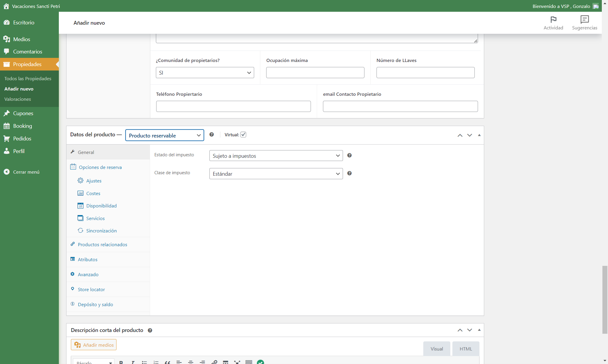
Task: Click the help icon next to Producto reservable
Action: (x=211, y=135)
